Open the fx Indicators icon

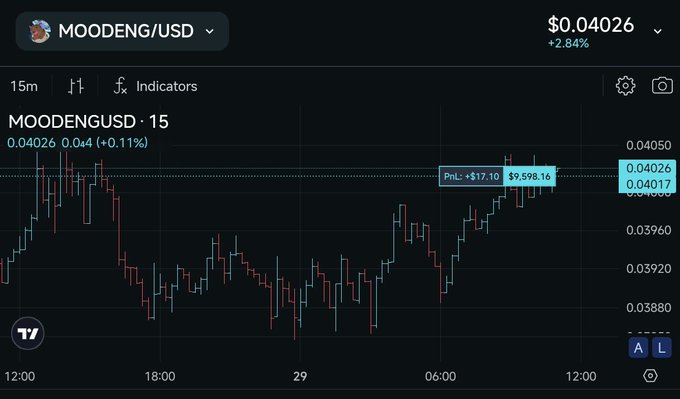coord(120,86)
